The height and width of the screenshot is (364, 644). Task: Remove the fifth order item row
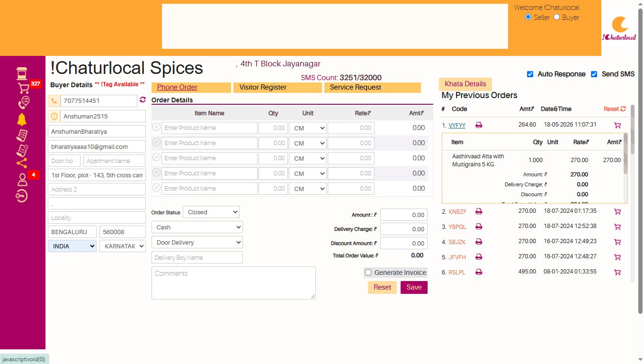[156, 188]
